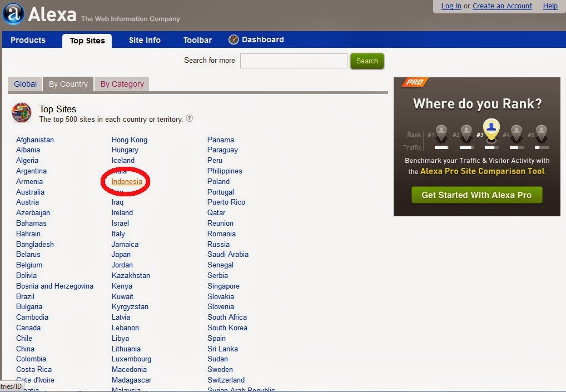Open the Albania country link
The width and height of the screenshot is (566, 392).
(28, 150)
